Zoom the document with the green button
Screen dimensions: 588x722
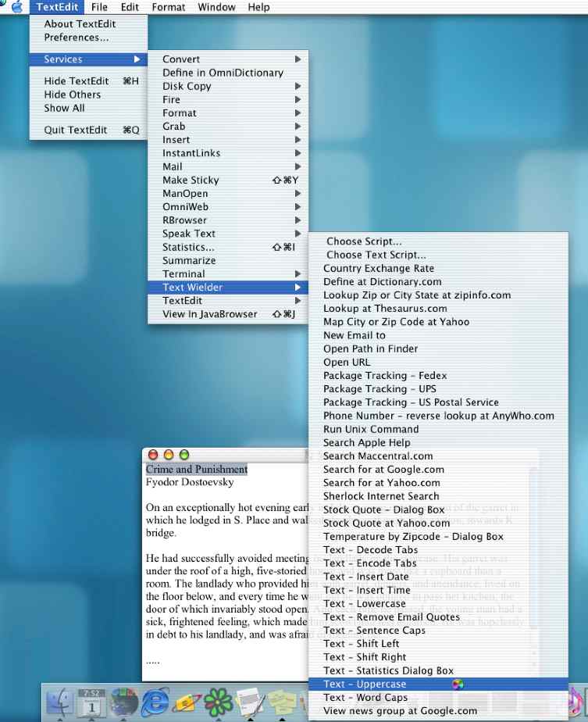(184, 455)
